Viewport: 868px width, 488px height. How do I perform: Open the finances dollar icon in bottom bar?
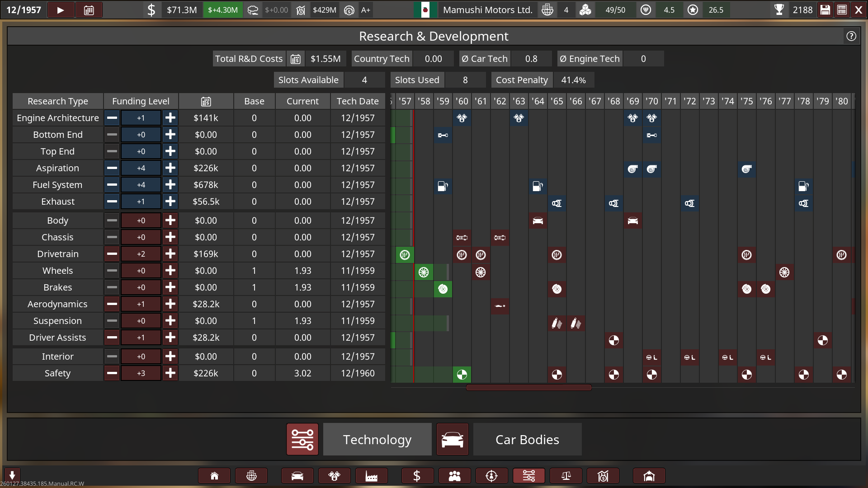pyautogui.click(x=417, y=476)
